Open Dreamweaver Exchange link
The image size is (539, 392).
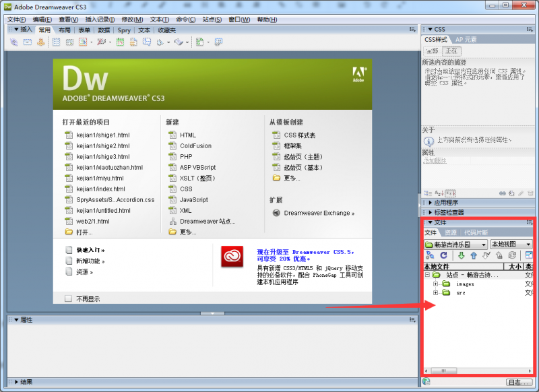pos(319,213)
